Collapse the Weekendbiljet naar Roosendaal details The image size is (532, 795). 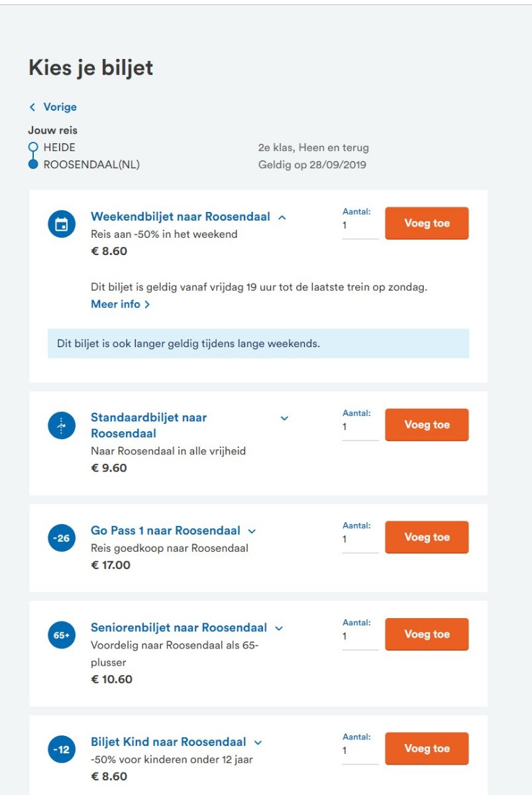pos(282,217)
